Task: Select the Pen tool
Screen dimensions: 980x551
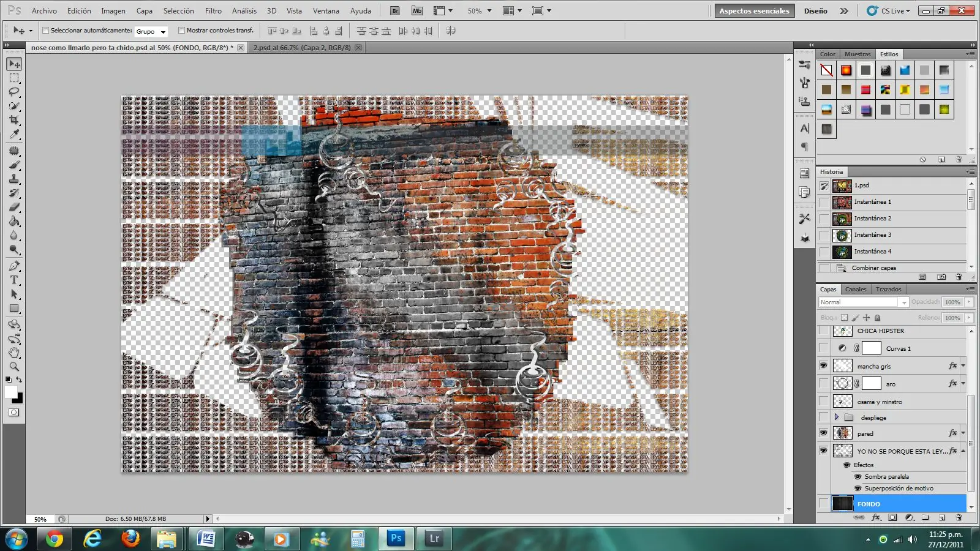Action: [x=14, y=266]
